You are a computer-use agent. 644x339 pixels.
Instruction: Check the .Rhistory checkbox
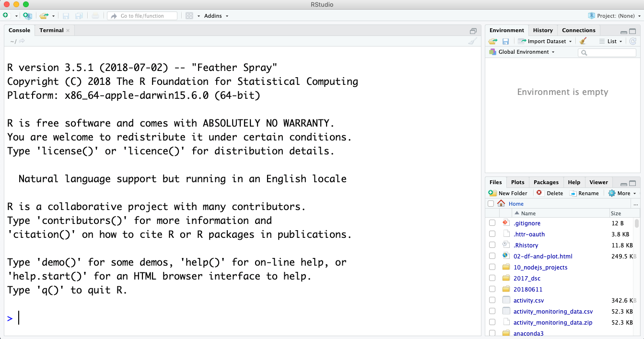pos(492,245)
